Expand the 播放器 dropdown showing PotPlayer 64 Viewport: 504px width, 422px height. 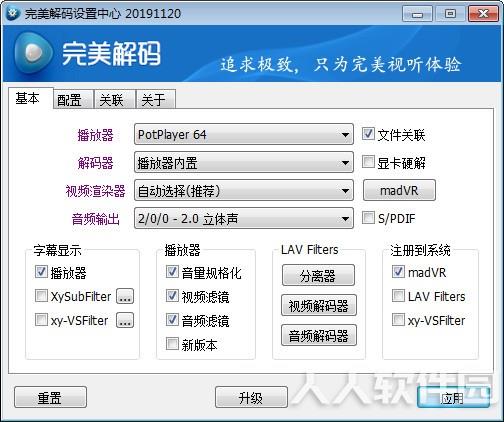[x=244, y=134]
